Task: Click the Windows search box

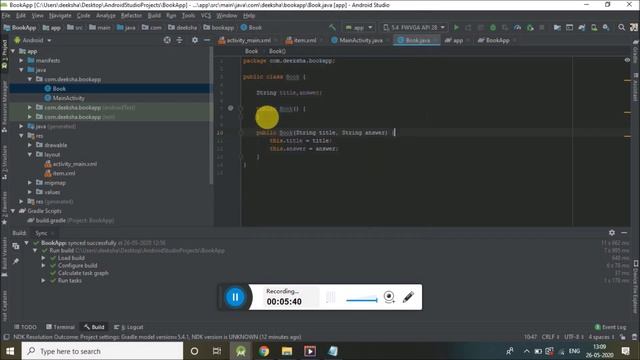Action: click(x=102, y=351)
